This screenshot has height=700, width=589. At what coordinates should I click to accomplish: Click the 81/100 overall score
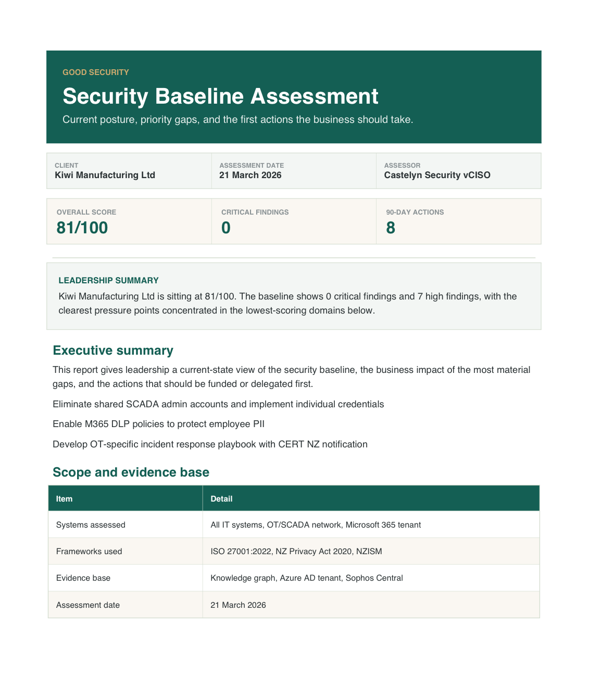[82, 228]
